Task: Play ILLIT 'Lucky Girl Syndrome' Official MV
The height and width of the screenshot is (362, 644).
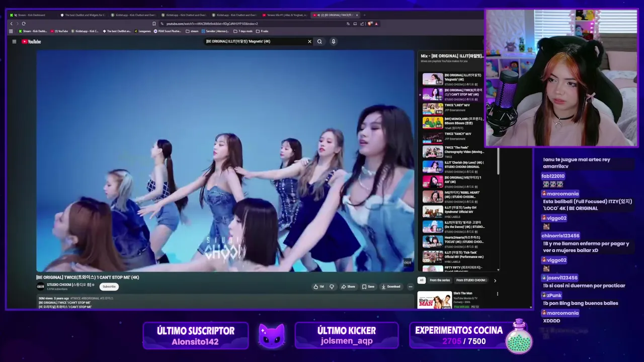Action: pyautogui.click(x=453, y=211)
